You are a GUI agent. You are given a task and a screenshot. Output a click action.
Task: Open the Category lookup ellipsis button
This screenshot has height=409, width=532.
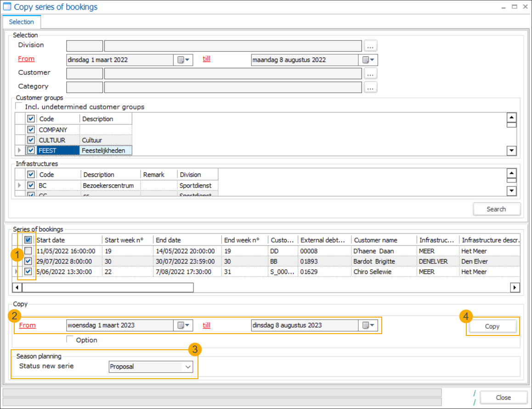[x=371, y=87]
